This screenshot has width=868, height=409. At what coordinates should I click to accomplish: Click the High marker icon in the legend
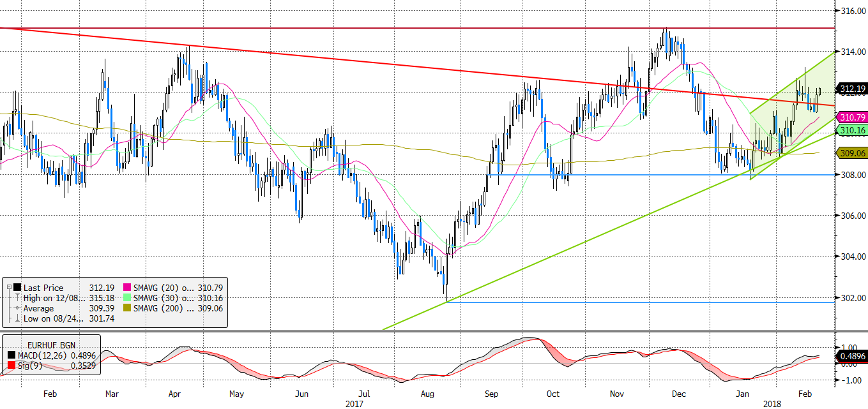coord(17,298)
